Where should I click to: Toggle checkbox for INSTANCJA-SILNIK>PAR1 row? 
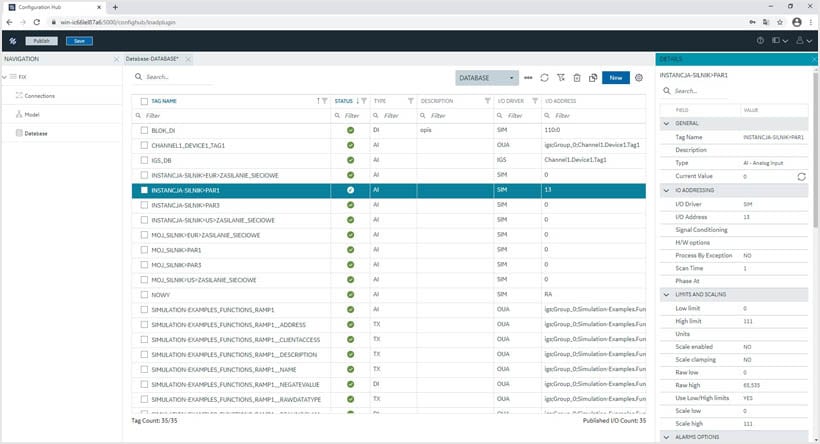(x=144, y=190)
